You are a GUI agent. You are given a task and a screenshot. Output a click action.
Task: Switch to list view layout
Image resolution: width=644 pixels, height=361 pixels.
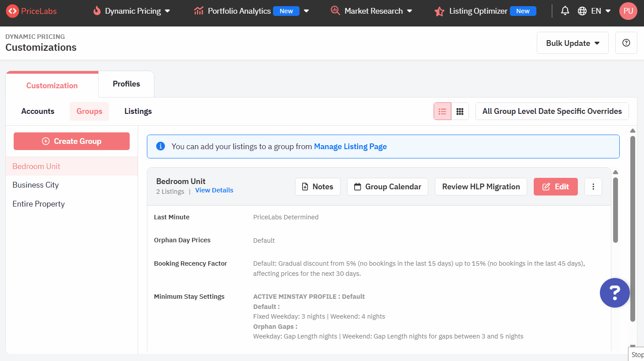point(442,111)
